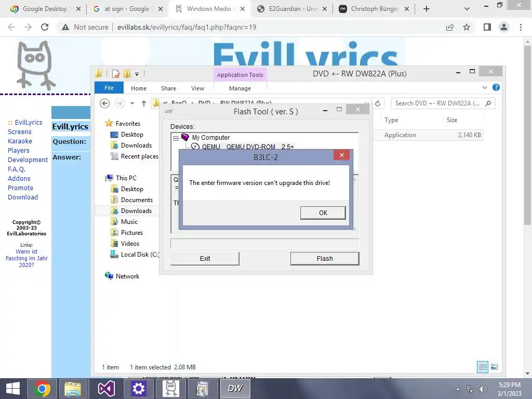Click the Exit button in Flash Tool
Image resolution: width=532 pixels, height=399 pixels.
pos(205,259)
